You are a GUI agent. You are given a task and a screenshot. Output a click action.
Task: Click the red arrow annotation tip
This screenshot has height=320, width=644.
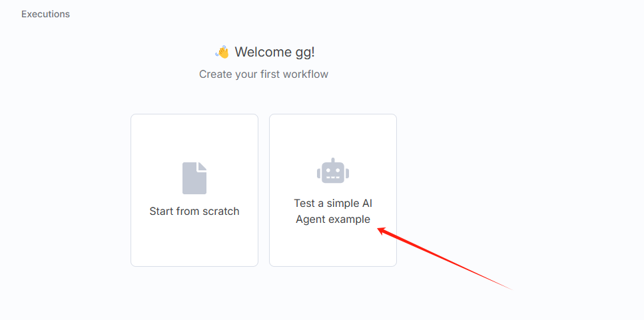[380, 230]
